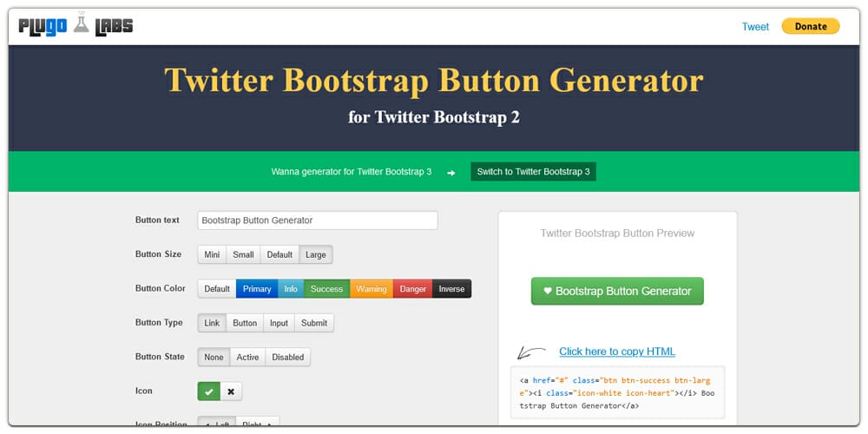
Task: Click the heart icon in preview button
Action: [x=548, y=291]
